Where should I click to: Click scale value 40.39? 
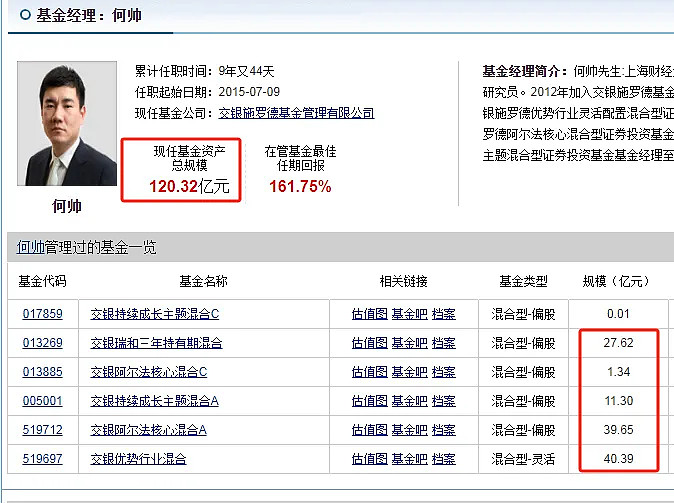(x=618, y=459)
